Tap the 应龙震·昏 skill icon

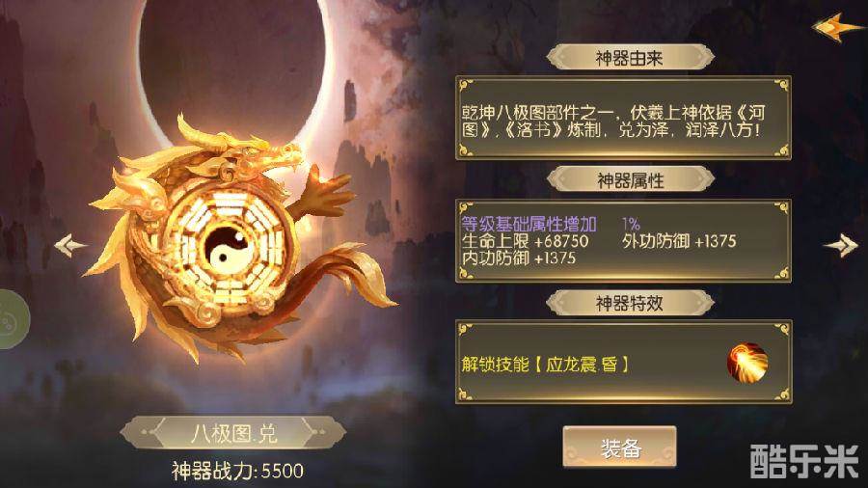[x=747, y=363]
